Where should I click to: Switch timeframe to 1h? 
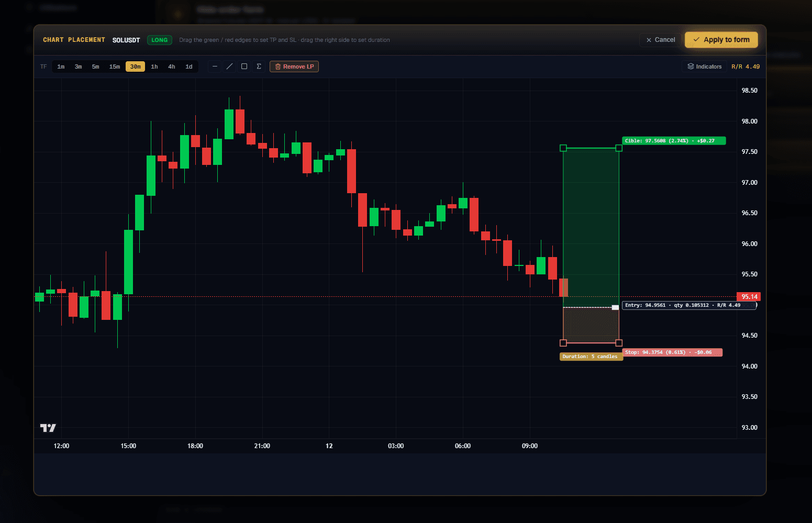[x=154, y=66]
